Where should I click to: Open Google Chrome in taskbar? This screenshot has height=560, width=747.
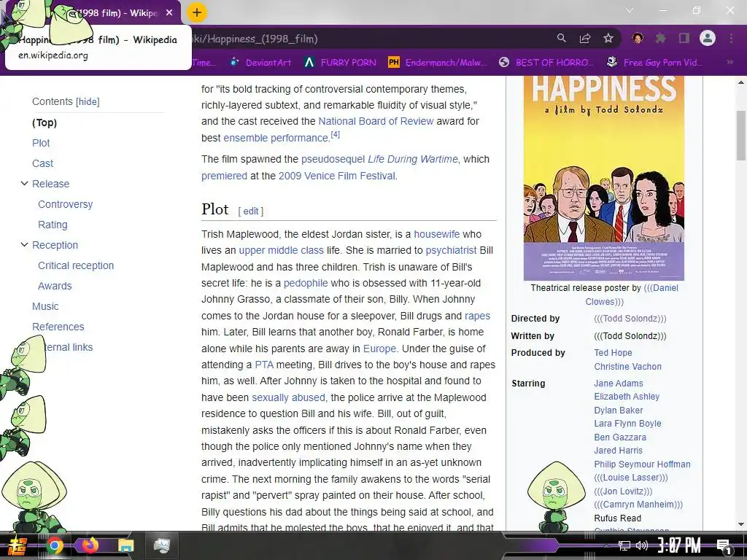click(55, 545)
